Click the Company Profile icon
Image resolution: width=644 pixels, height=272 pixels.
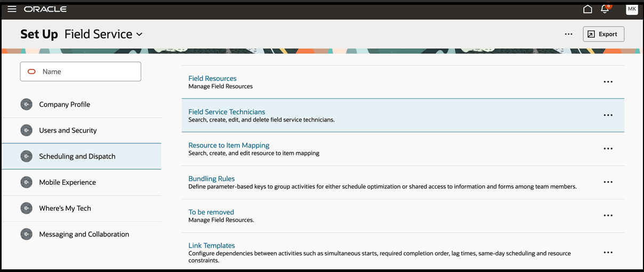click(x=26, y=104)
